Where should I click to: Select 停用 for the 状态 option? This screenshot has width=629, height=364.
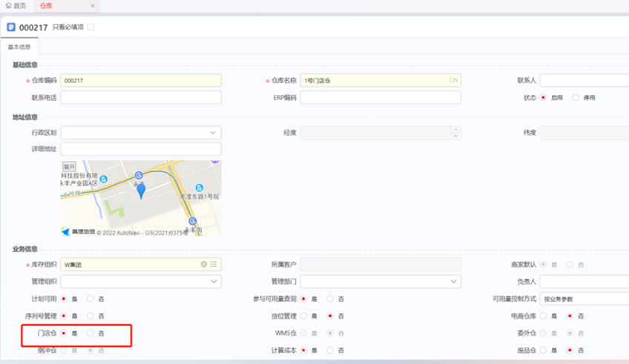click(576, 97)
